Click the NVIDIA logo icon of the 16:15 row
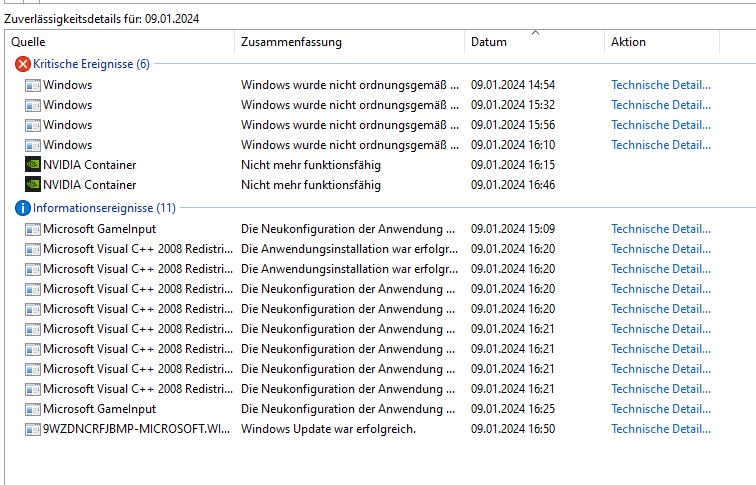The image size is (756, 485). point(33,165)
